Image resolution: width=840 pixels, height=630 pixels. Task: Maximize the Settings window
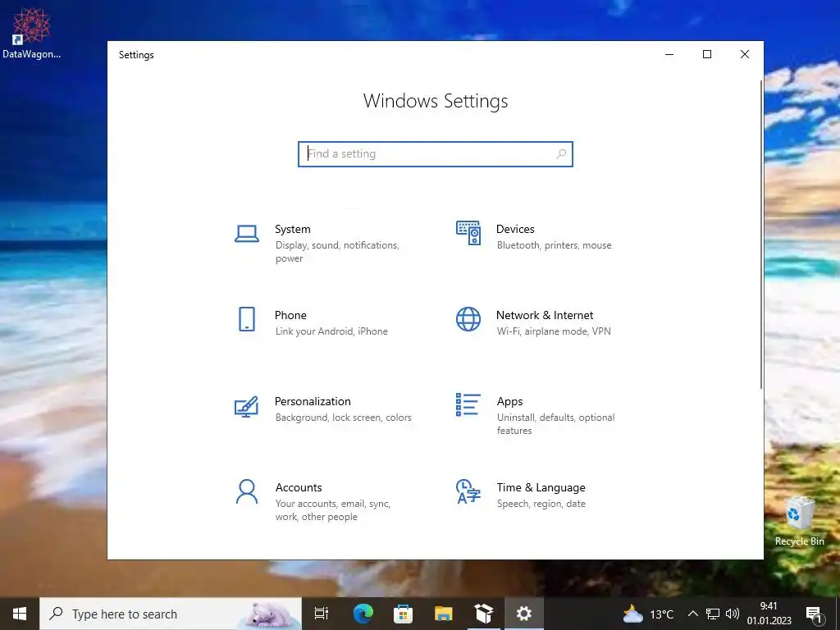[707, 55]
